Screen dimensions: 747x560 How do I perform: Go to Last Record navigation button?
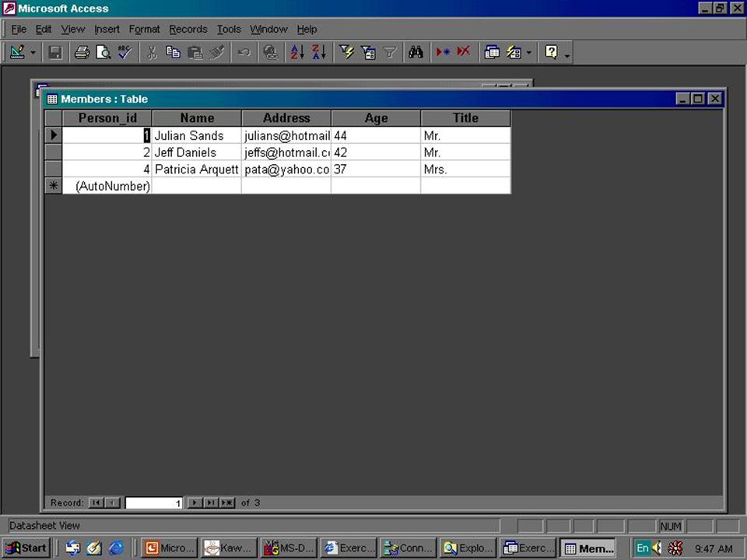point(211,503)
